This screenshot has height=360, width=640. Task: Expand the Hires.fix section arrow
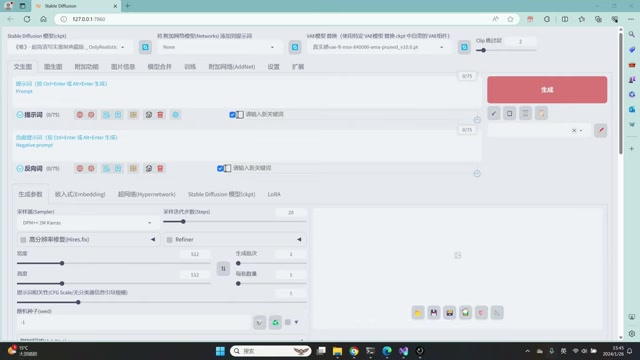(x=153, y=240)
